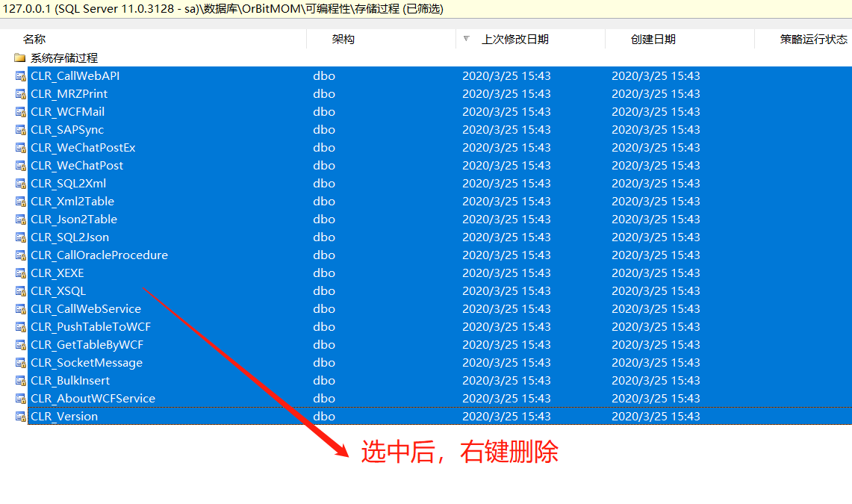Select the CLR_CallOracleProcedure row
Image resolution: width=852 pixels, height=504 pixels.
click(99, 255)
